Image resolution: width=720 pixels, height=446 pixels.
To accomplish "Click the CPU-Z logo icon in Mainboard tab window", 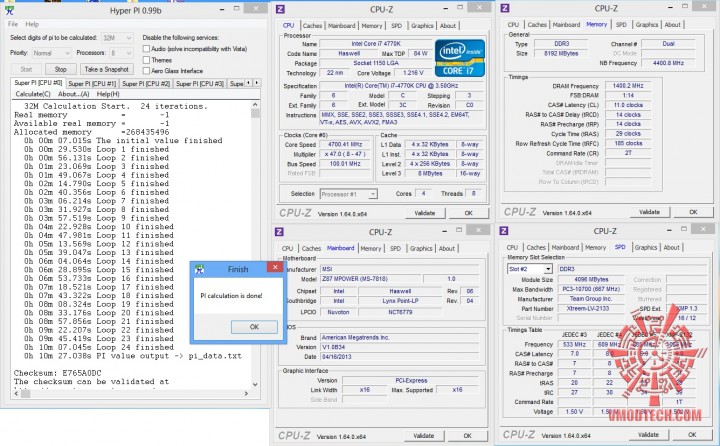I will click(279, 232).
